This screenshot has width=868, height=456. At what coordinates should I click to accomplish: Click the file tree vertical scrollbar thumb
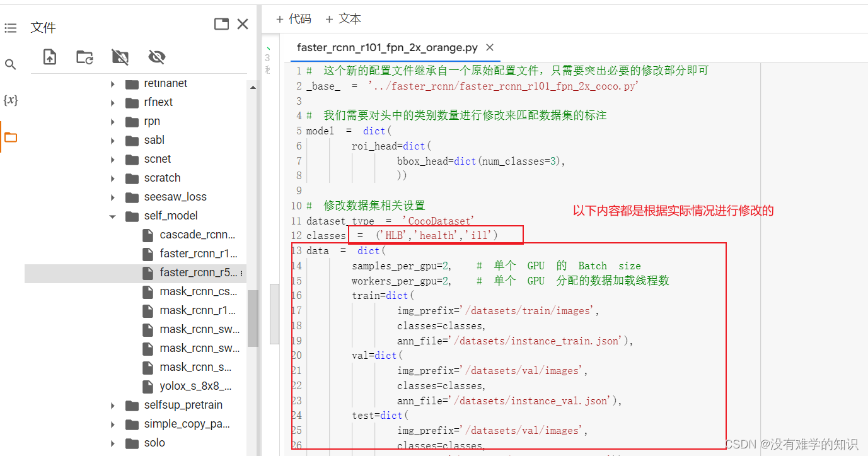[x=253, y=319]
